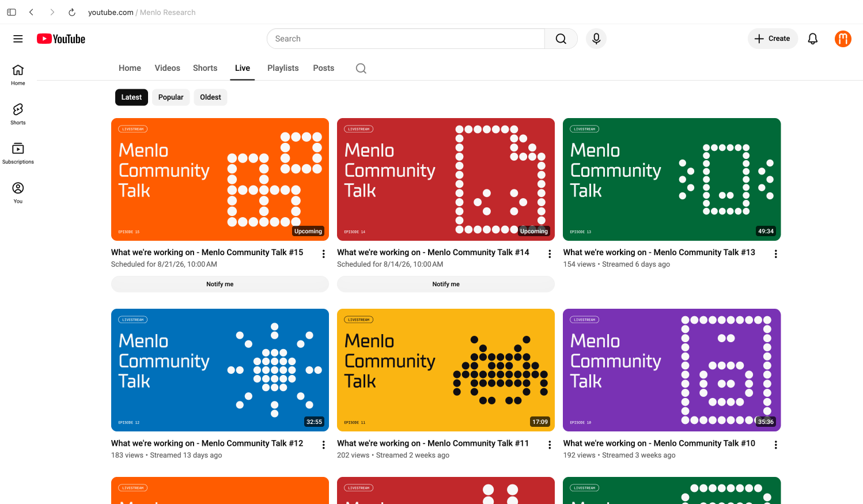
Task: Click the 32:55 duration badge
Action: pos(315,422)
